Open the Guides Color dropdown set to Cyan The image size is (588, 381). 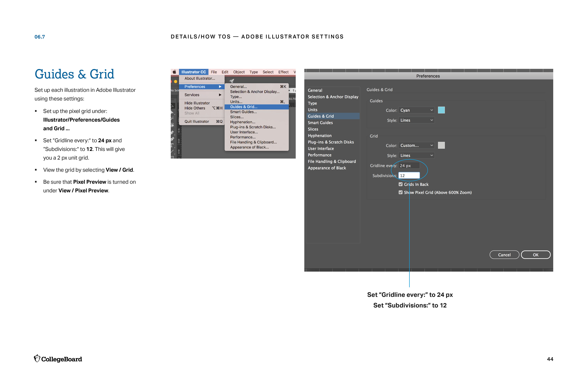click(x=416, y=110)
